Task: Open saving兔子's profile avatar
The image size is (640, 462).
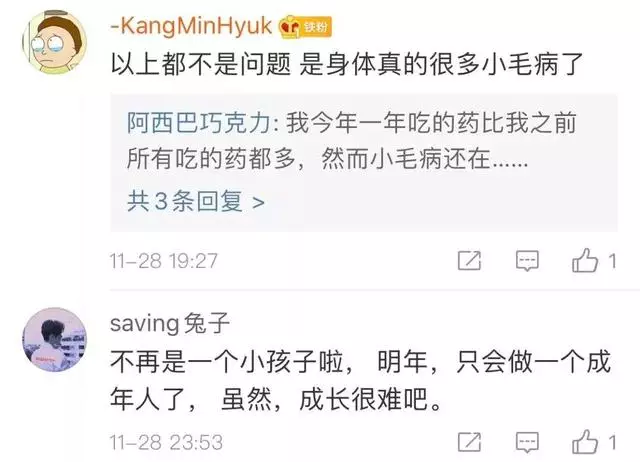Action: [x=55, y=340]
